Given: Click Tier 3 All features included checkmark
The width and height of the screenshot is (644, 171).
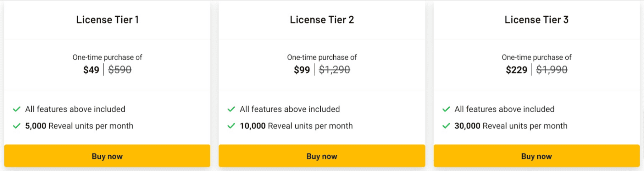Looking at the screenshot, I should point(446,109).
